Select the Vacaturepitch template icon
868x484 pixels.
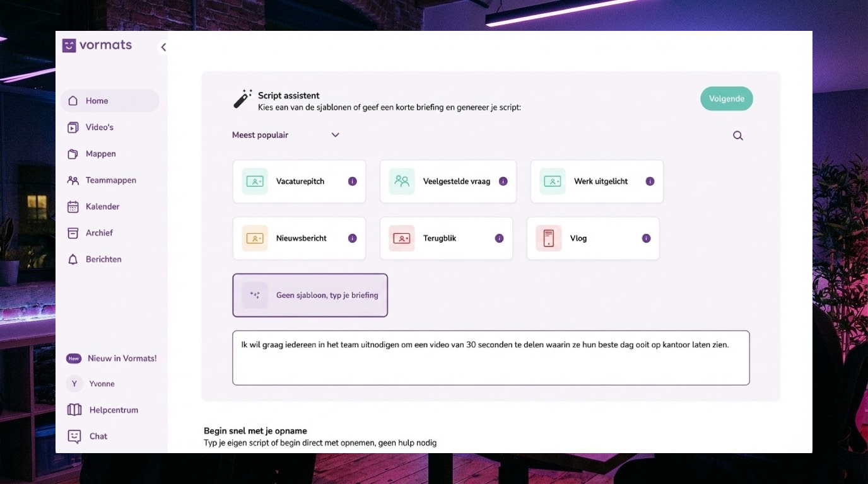254,181
